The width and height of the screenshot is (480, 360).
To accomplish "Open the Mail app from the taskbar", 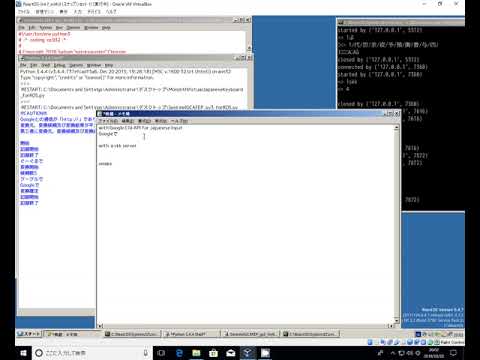I will click(x=231, y=353).
